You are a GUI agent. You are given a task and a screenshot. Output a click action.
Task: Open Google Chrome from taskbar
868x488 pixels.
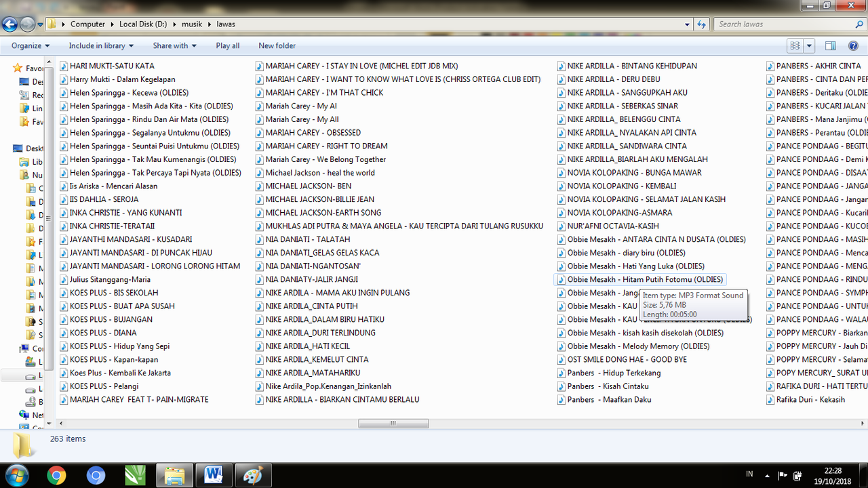pyautogui.click(x=56, y=475)
